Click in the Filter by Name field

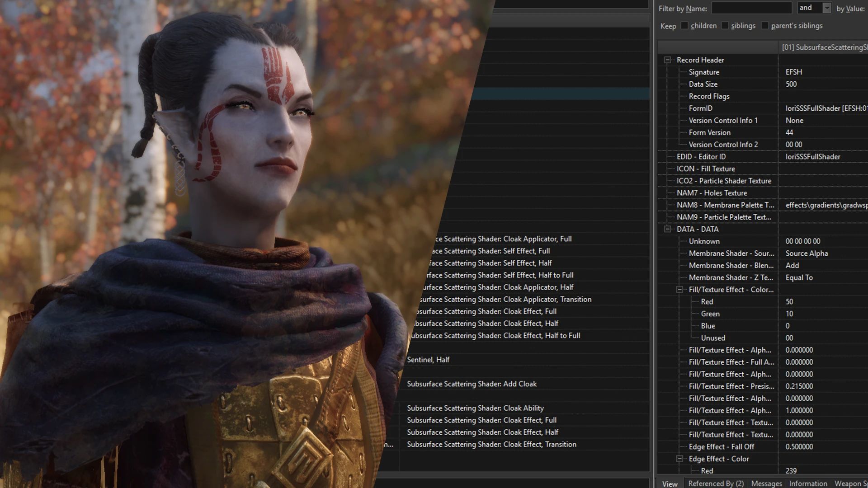click(751, 8)
